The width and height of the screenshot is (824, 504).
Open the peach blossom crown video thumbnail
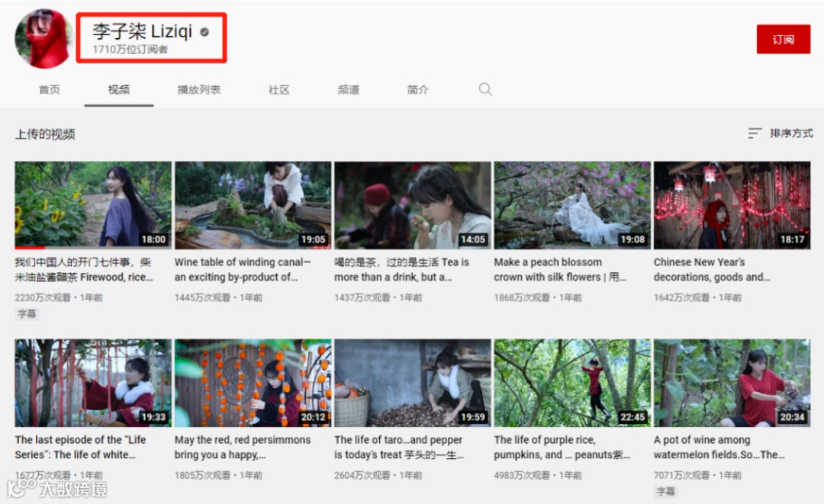point(572,205)
